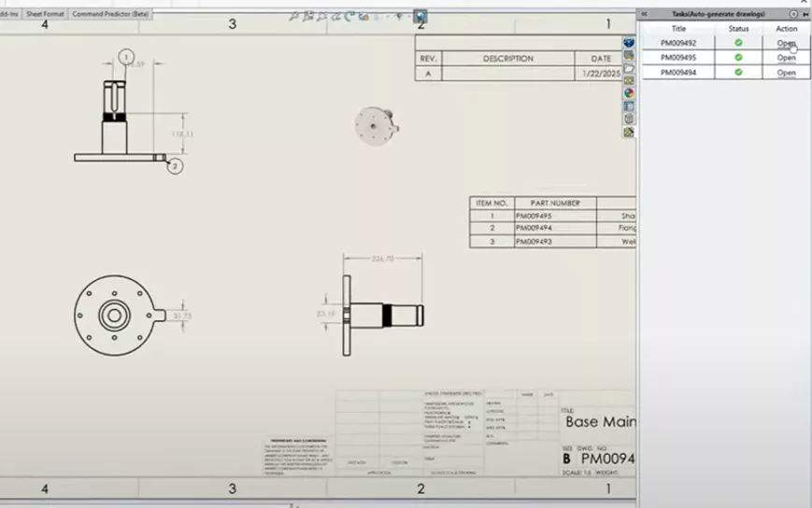The height and width of the screenshot is (508, 812).
Task: Click Open for PM009494
Action: [786, 72]
